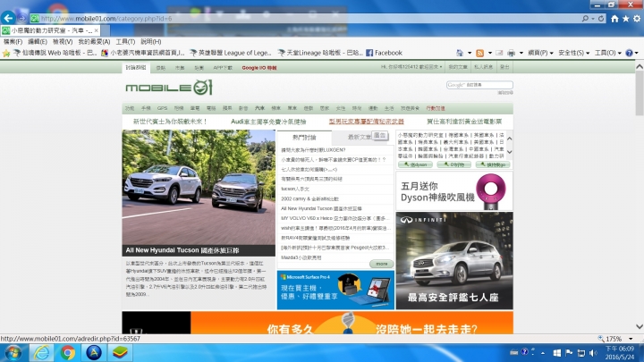Open the settings gear icon
Screen dimensions: 644x362
coord(637,19)
